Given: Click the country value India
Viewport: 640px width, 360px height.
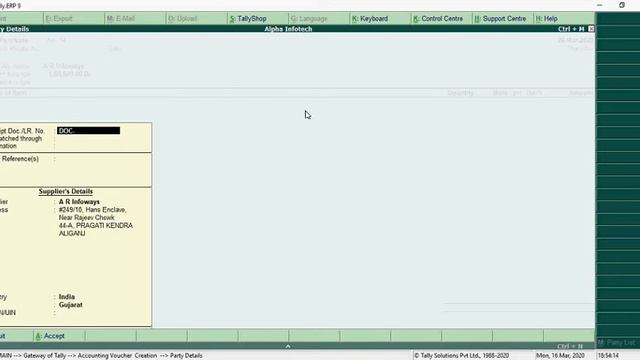Looking at the screenshot, I should pyautogui.click(x=67, y=297).
